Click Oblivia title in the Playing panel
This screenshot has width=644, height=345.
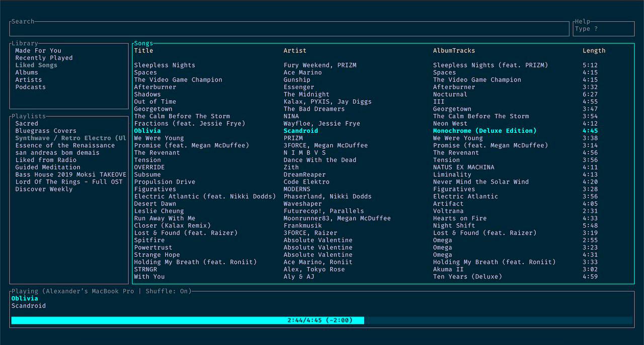pyautogui.click(x=25, y=299)
